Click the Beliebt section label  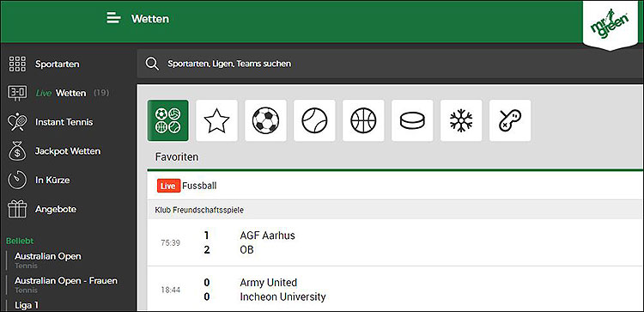(x=20, y=241)
